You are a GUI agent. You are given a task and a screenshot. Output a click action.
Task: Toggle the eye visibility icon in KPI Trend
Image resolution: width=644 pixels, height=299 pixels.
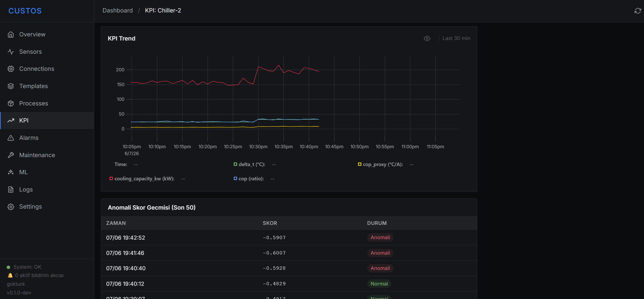click(427, 39)
